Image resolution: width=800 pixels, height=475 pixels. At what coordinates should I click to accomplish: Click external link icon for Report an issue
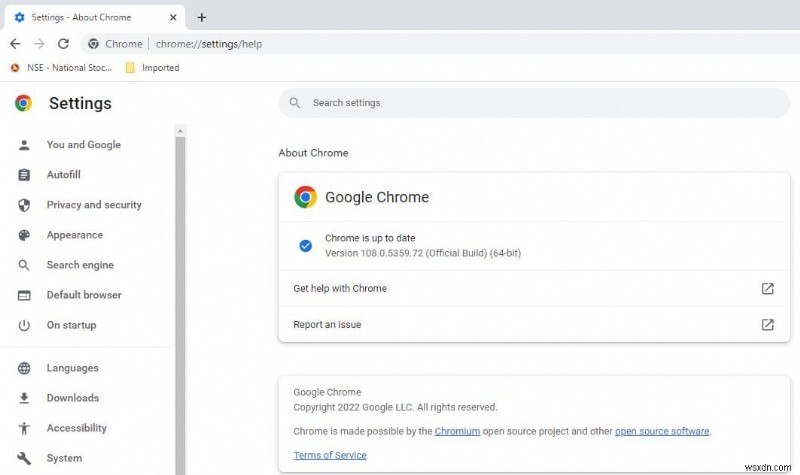click(767, 324)
